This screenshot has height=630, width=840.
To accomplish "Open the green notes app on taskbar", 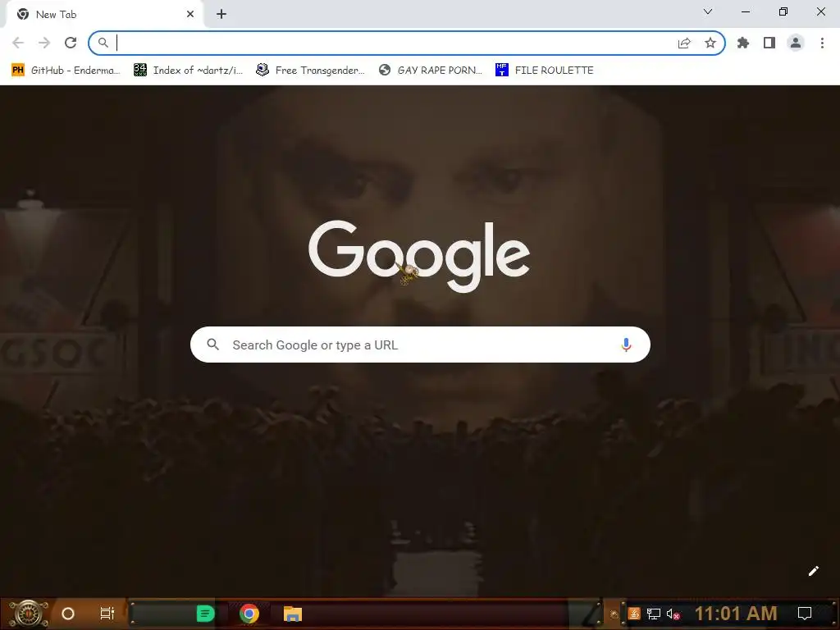I will tap(205, 614).
